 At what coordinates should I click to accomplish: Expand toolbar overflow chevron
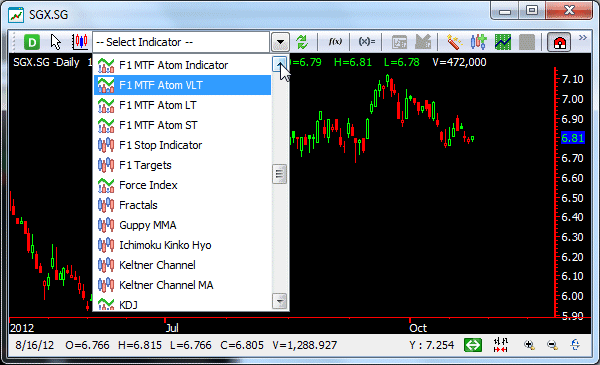click(x=583, y=37)
